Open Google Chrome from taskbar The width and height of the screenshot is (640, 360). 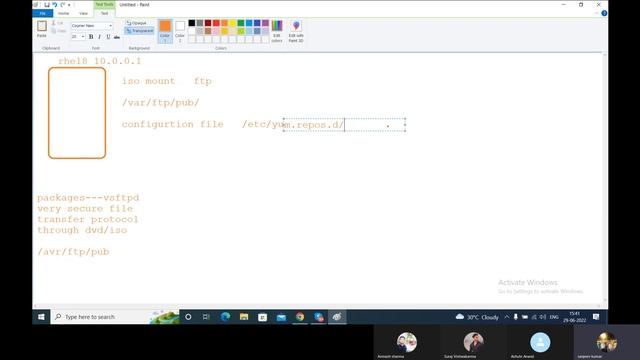300,317
